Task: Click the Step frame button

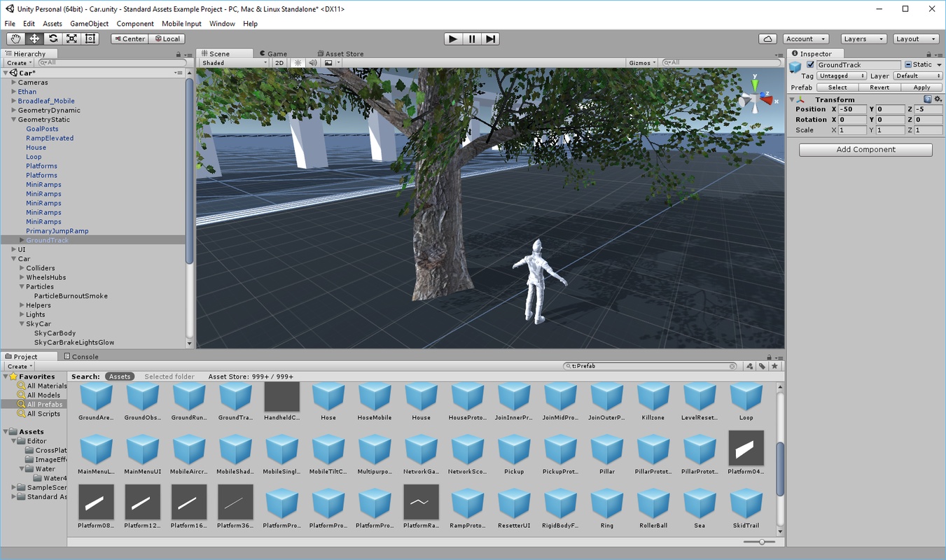Action: [491, 38]
